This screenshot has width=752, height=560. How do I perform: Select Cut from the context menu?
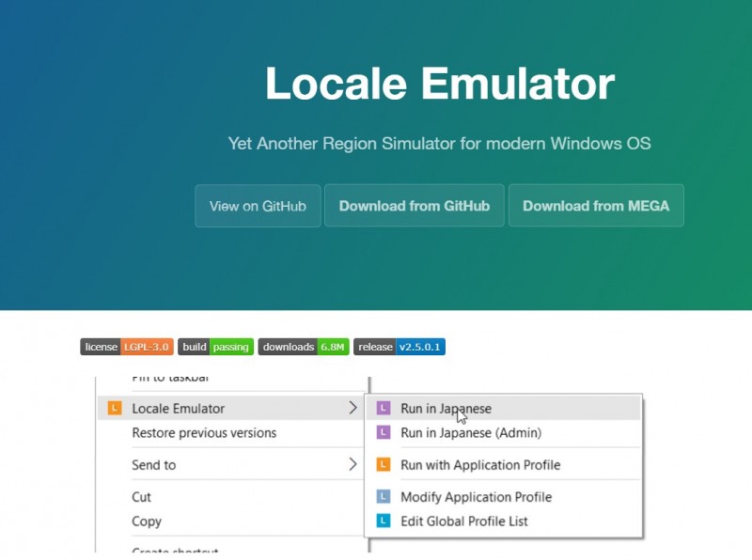(231, 497)
